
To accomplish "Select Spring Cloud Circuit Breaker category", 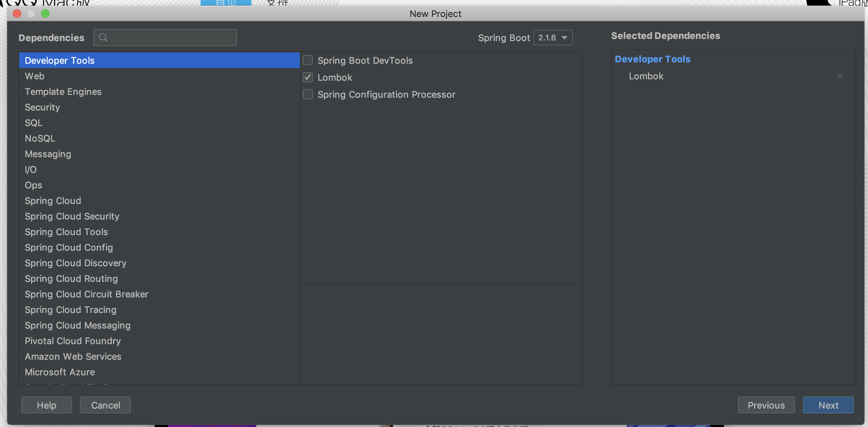I will [159, 294].
